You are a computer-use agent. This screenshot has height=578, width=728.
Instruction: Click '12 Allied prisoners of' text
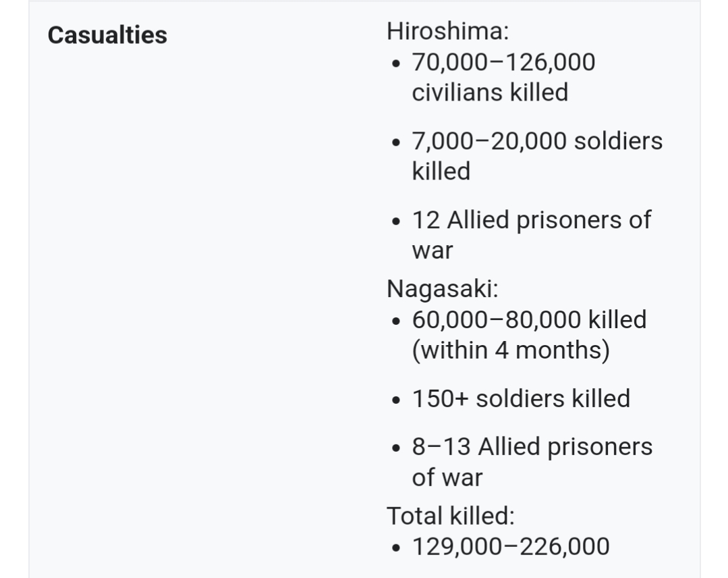[531, 220]
